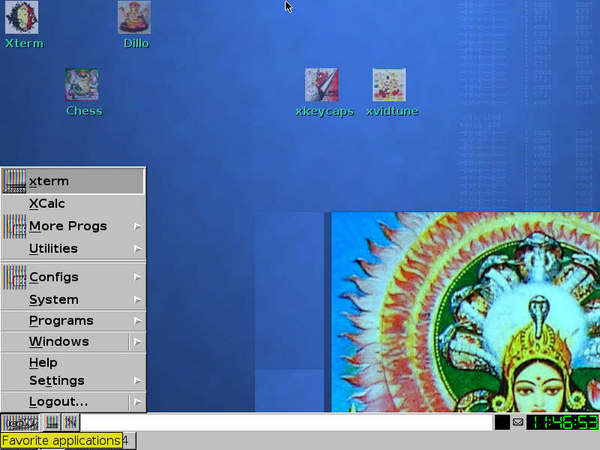Click the deity picture on the desktop
This screenshot has width=600, height=450.
point(465,312)
